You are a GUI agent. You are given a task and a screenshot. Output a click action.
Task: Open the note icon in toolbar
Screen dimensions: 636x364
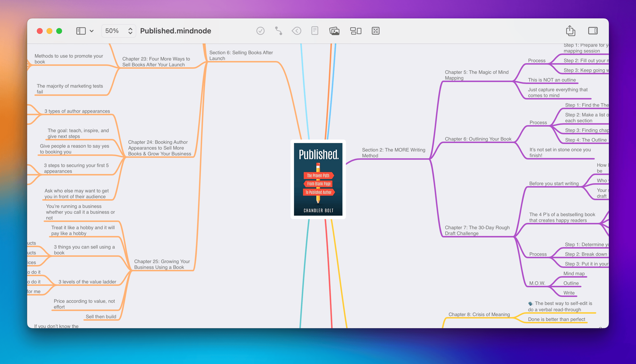click(x=315, y=31)
